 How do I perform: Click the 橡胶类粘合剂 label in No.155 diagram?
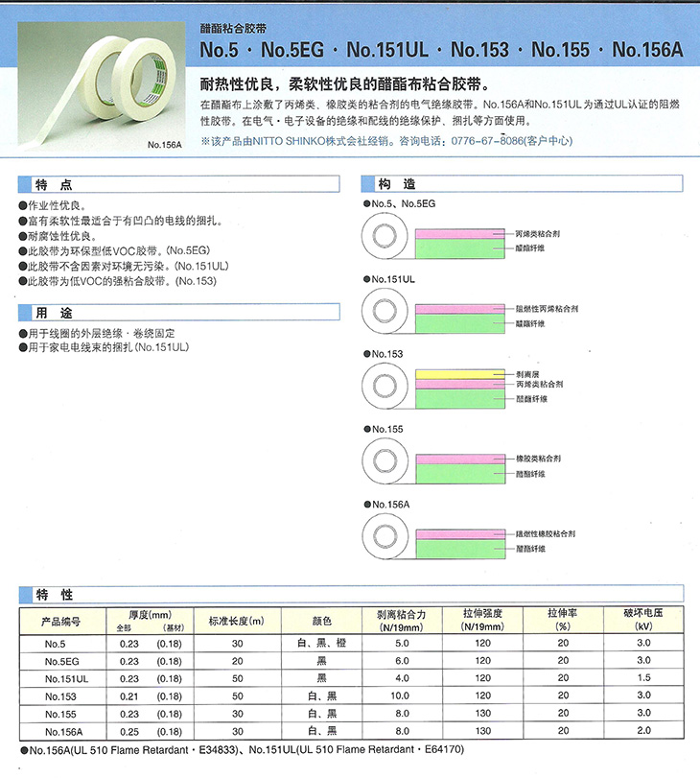coord(538,459)
